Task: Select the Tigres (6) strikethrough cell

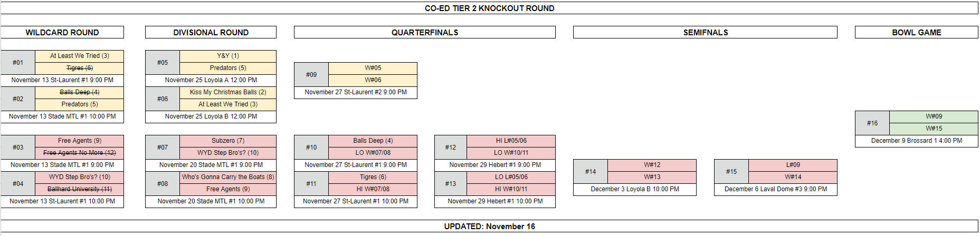Action: (x=80, y=68)
